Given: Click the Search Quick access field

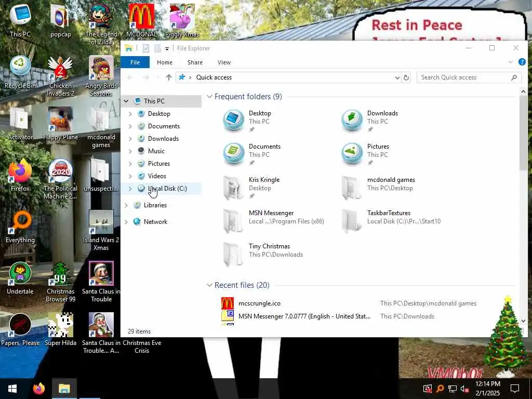Looking at the screenshot, I should tap(469, 78).
